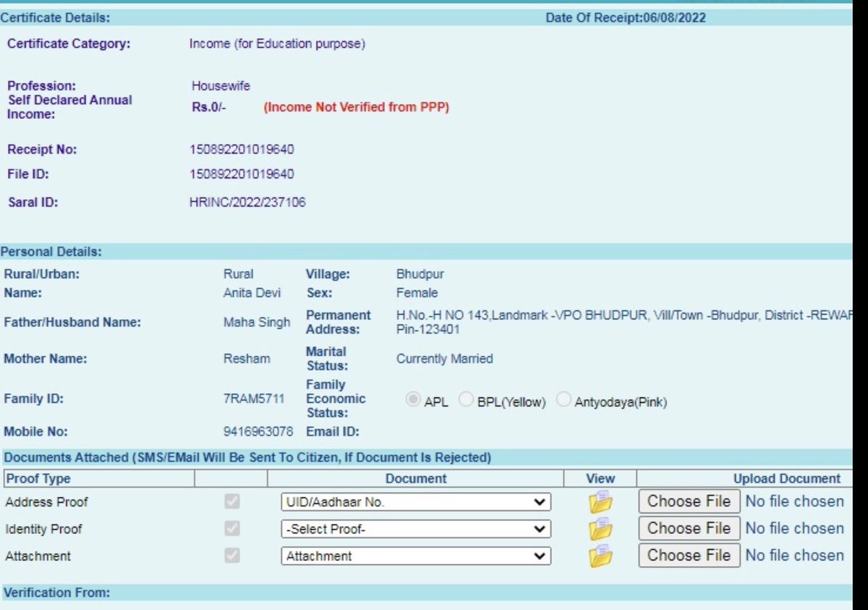Image resolution: width=868 pixels, height=610 pixels.
Task: Click the Family ID value 7RAM5711
Action: click(x=254, y=399)
